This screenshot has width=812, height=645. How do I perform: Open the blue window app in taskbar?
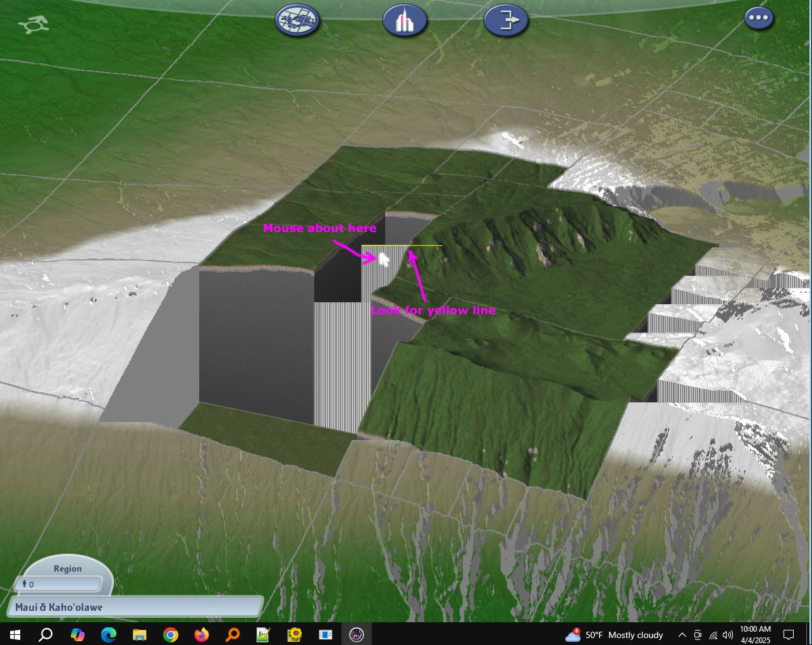pyautogui.click(x=325, y=634)
